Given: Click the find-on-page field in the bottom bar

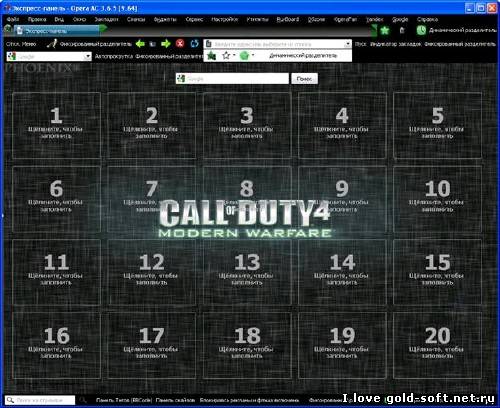Looking at the screenshot, I should pyautogui.click(x=40, y=399).
